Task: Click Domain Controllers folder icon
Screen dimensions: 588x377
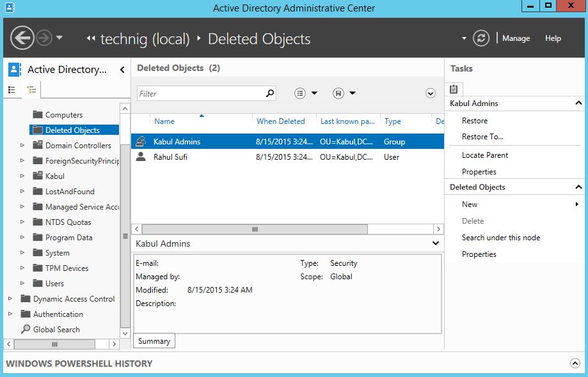Action: [38, 145]
